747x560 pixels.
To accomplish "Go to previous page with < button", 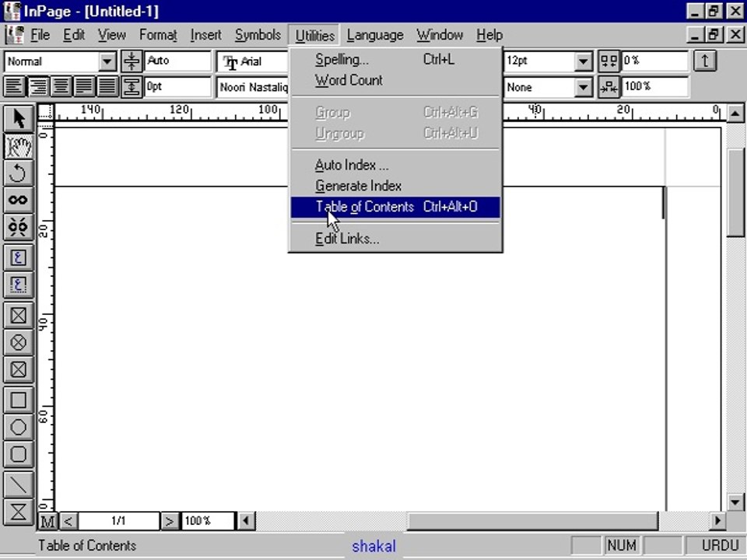I will click(x=68, y=521).
